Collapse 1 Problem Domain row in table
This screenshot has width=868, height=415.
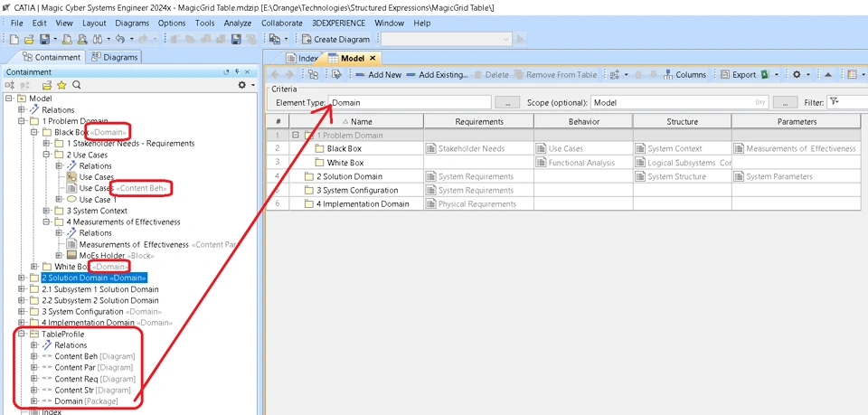pos(296,135)
